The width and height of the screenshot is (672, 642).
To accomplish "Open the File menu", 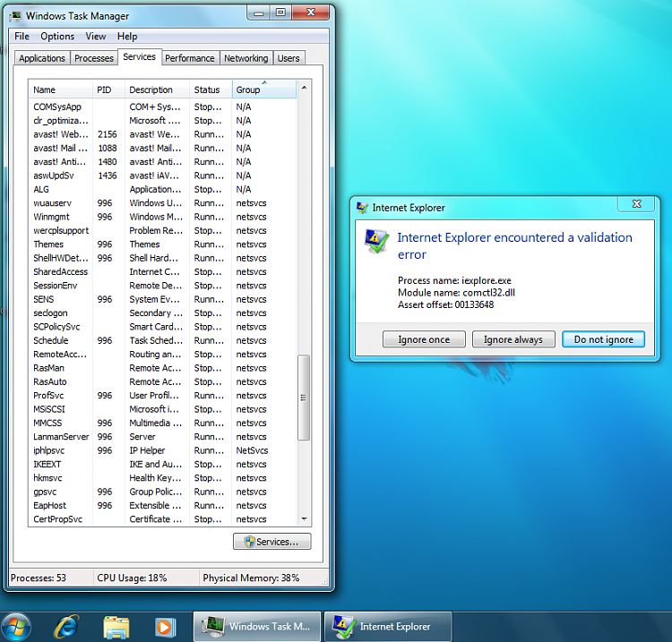I will (x=22, y=37).
